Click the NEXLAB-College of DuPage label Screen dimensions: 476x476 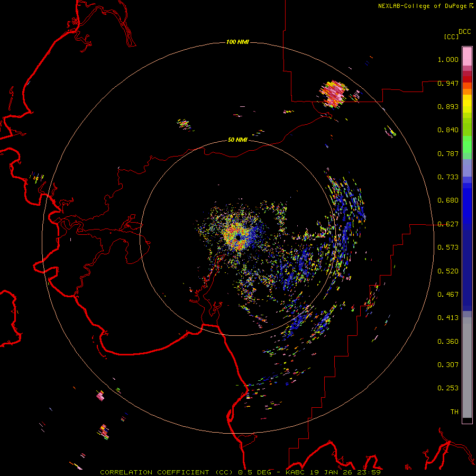pos(422,6)
